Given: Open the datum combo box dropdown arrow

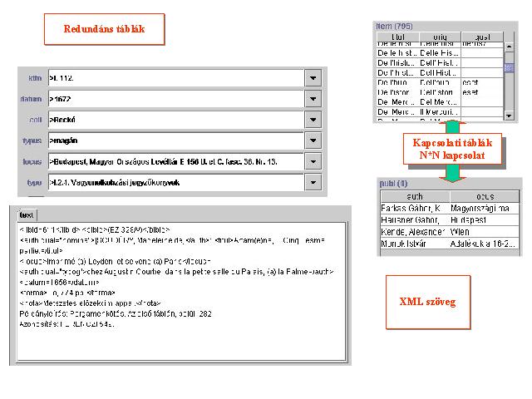Looking at the screenshot, I should pos(313,99).
